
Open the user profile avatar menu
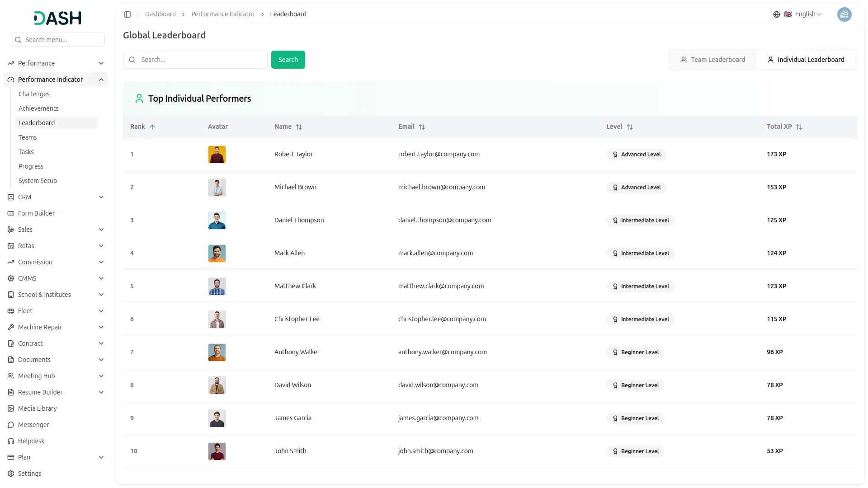coord(844,14)
